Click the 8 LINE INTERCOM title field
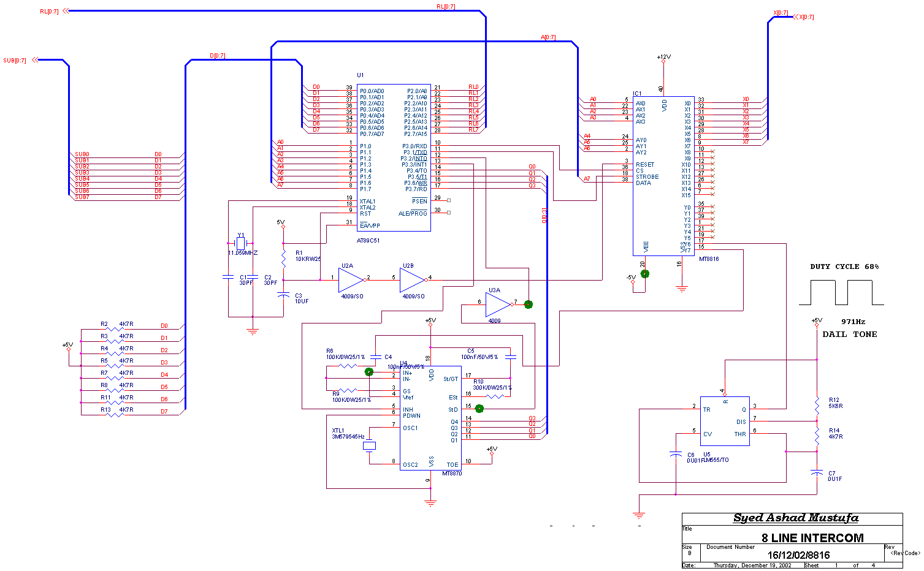The width and height of the screenshot is (924, 571). tap(812, 538)
